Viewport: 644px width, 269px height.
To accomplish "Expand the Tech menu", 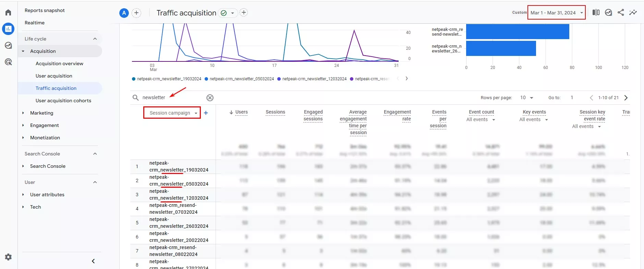I will (35, 207).
